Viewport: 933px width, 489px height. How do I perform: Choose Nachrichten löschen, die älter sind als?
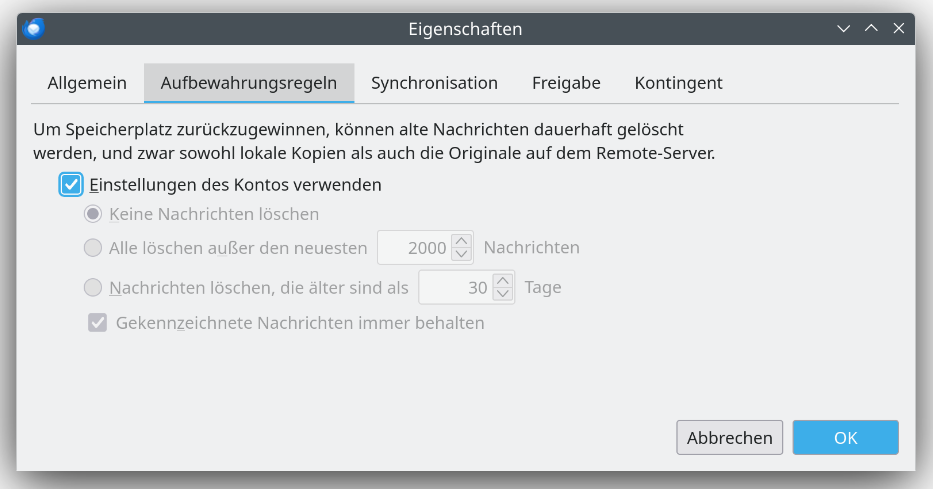[93, 288]
